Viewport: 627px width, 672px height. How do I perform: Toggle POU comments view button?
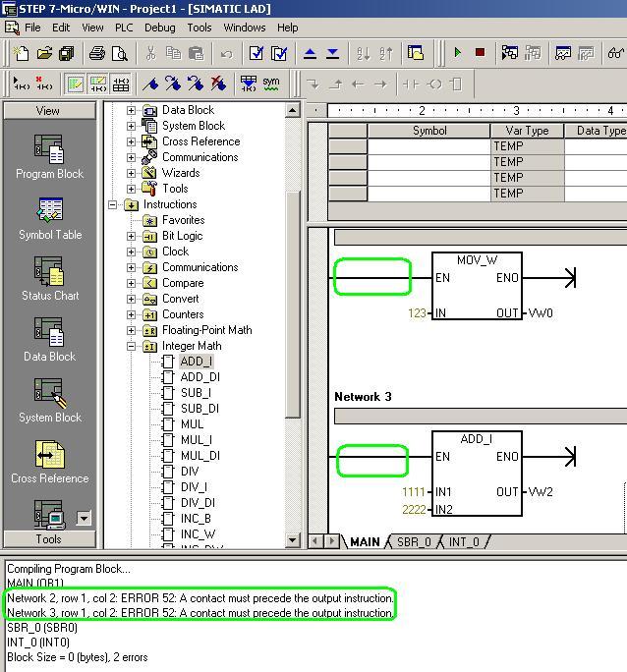[76, 84]
